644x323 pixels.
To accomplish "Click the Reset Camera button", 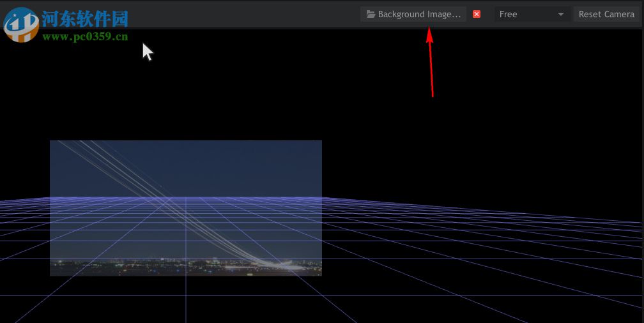I will pos(606,15).
